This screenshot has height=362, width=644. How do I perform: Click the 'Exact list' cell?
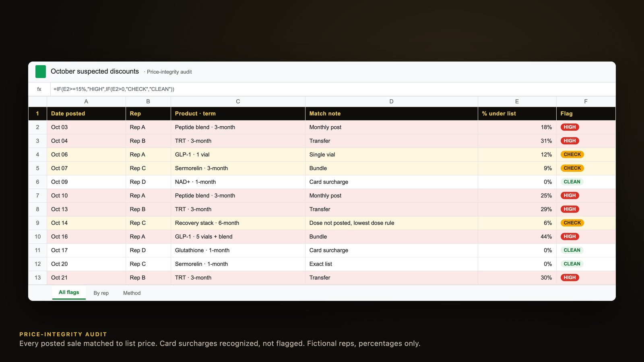click(391, 264)
